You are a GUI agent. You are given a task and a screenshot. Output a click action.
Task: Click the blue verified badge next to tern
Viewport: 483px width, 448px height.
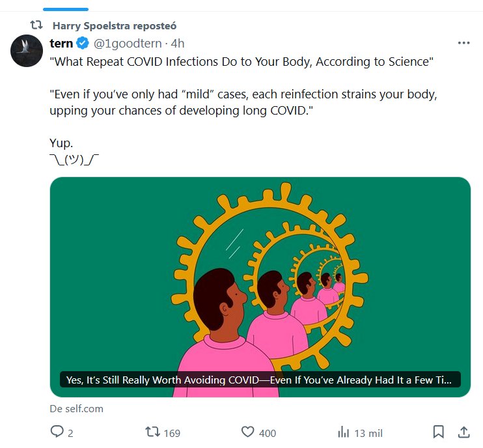(83, 44)
